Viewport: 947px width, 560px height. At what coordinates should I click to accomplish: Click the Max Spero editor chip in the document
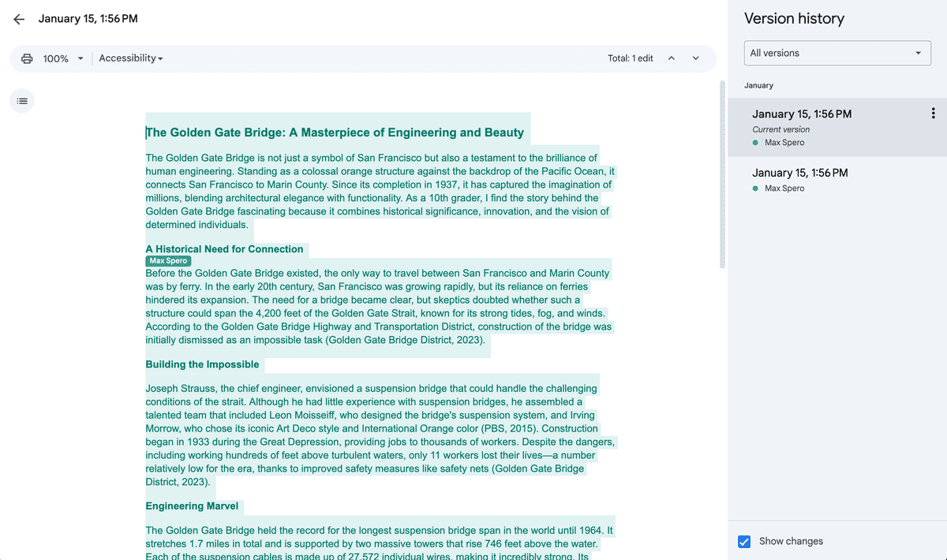point(167,260)
